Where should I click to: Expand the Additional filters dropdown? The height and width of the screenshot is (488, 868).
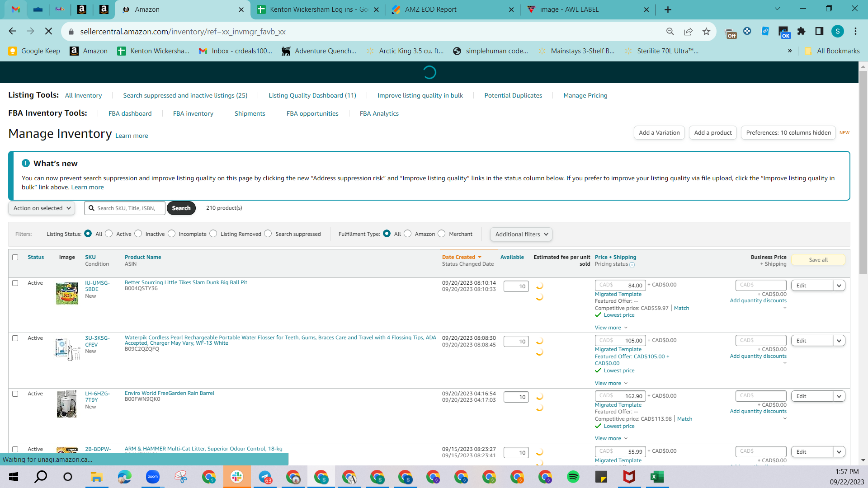(521, 234)
